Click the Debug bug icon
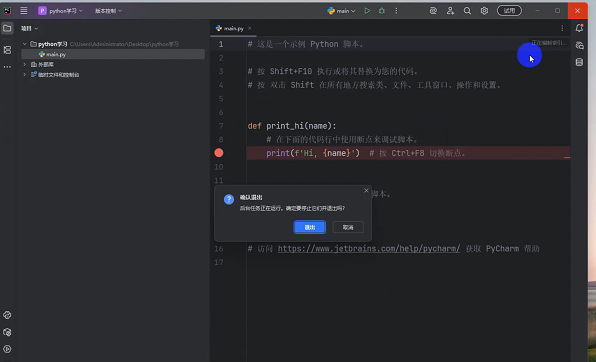596x362 pixels. [382, 11]
